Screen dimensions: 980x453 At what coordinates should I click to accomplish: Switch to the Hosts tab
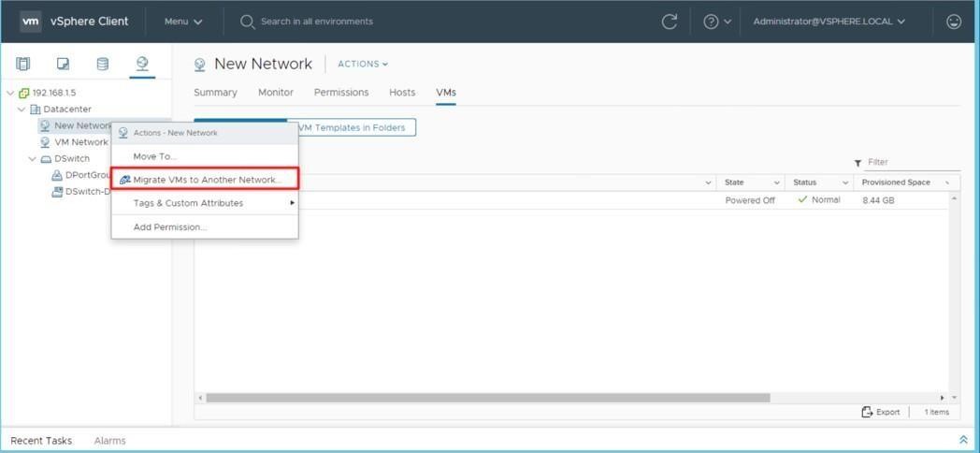(x=402, y=93)
